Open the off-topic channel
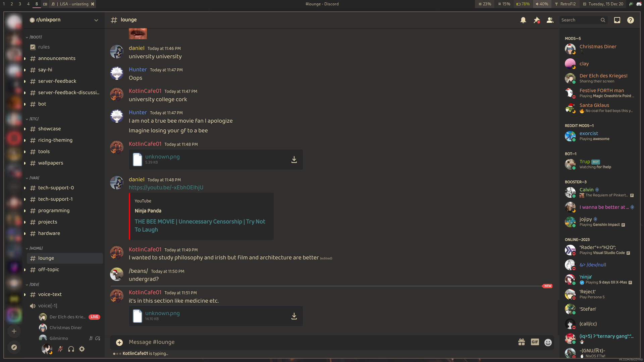Screen dimensions: 644x362 (48, 269)
